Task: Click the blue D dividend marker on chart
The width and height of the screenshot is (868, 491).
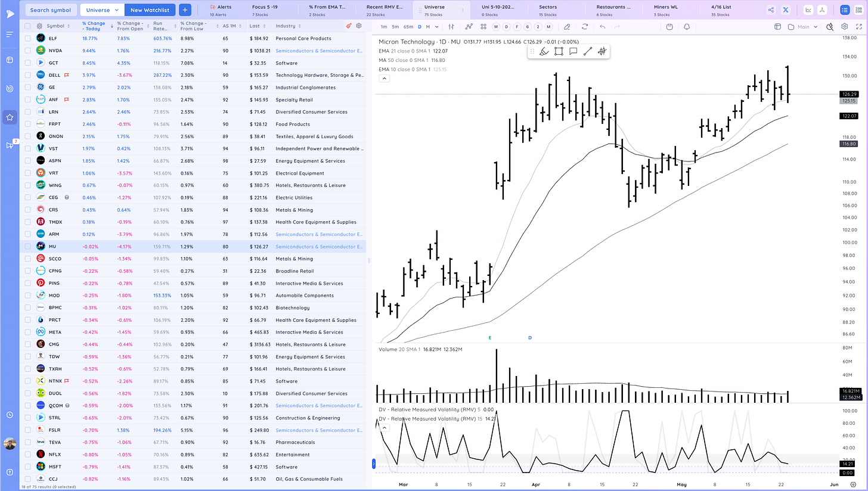Action: pyautogui.click(x=529, y=338)
